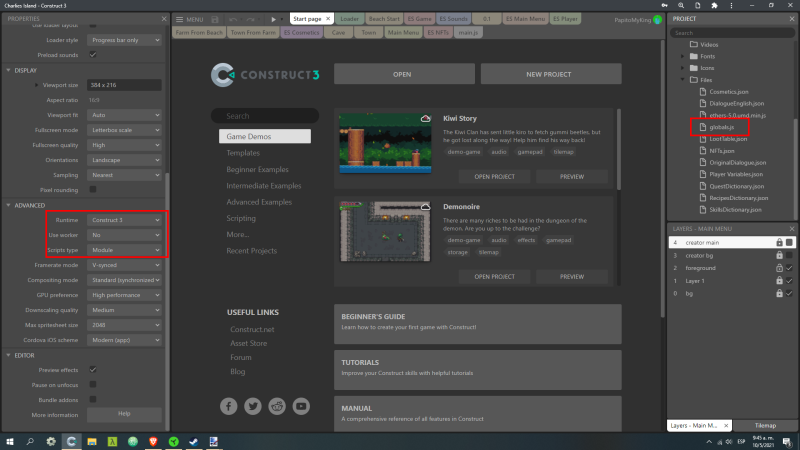The image size is (800, 450).
Task: Open Scripts type dropdown
Action: tap(124, 250)
